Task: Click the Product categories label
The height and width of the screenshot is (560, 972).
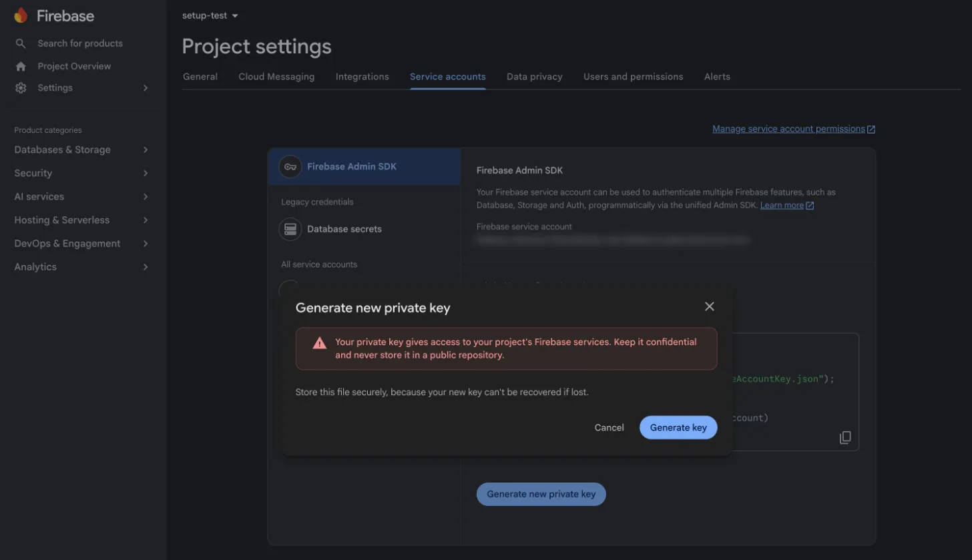Action: coord(48,131)
